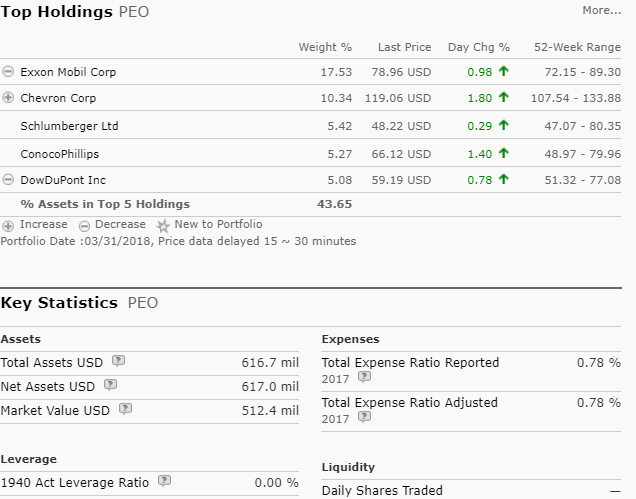Click the decrease icon beside DowDuPont Inc
636x499 pixels.
pos(8,180)
